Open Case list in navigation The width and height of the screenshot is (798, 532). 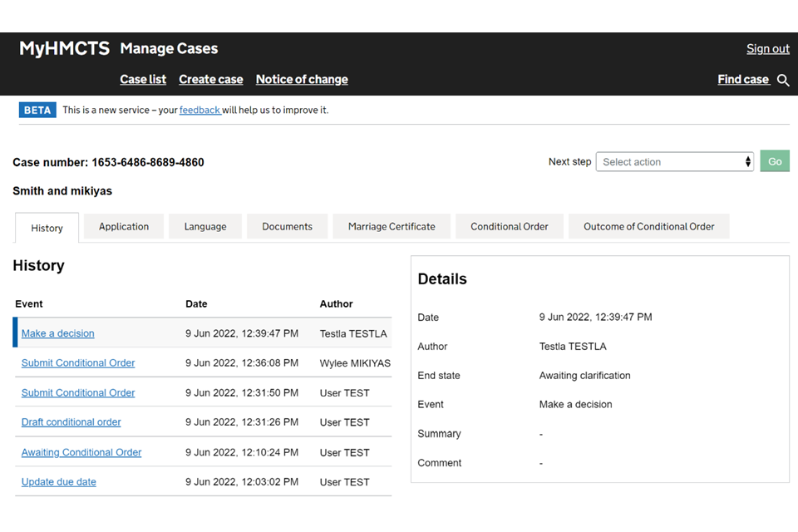click(x=143, y=80)
